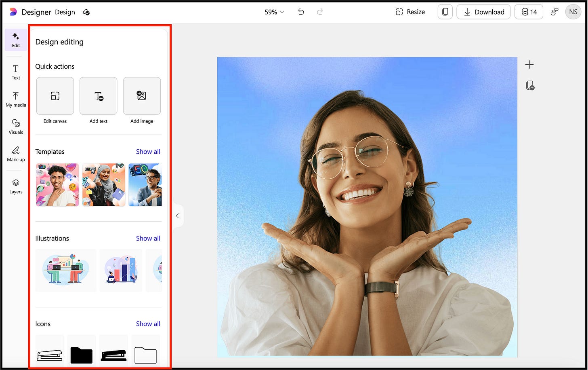The image size is (588, 370).
Task: Open the share people icon
Action: (x=554, y=12)
